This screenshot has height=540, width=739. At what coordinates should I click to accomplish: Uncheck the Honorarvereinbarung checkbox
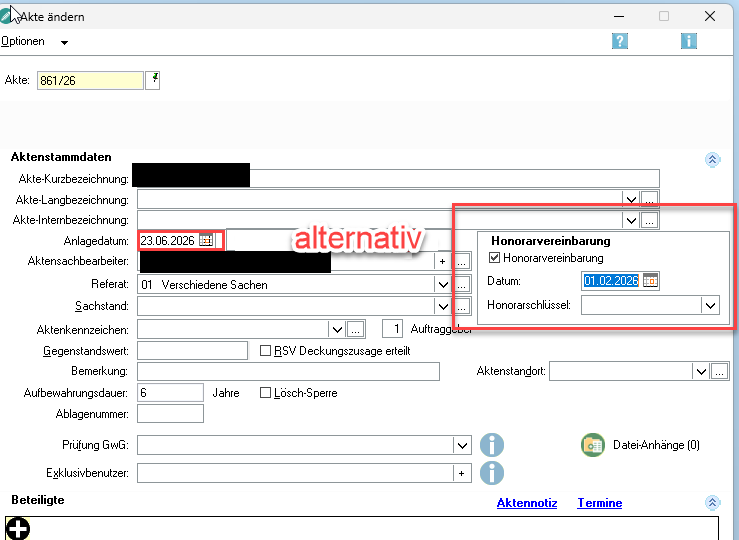[494, 258]
